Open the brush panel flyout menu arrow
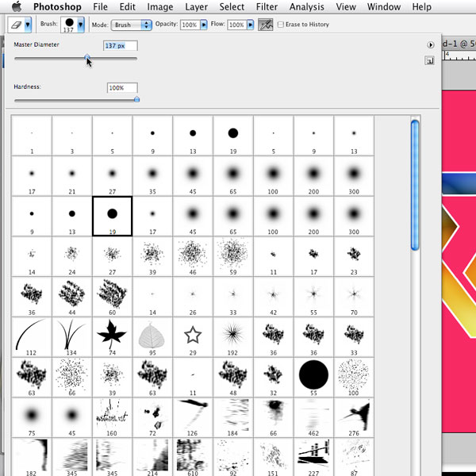 pos(429,45)
